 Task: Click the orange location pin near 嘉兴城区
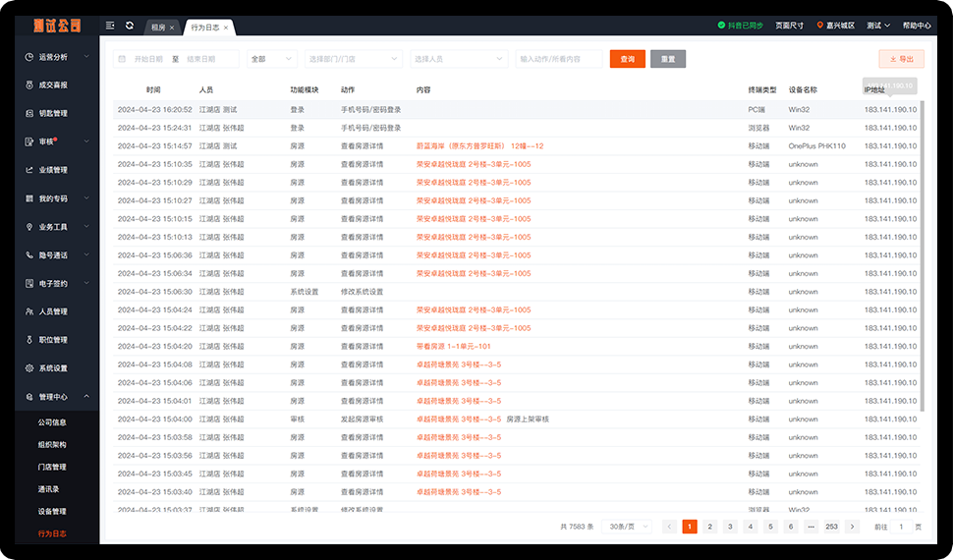pos(820,26)
